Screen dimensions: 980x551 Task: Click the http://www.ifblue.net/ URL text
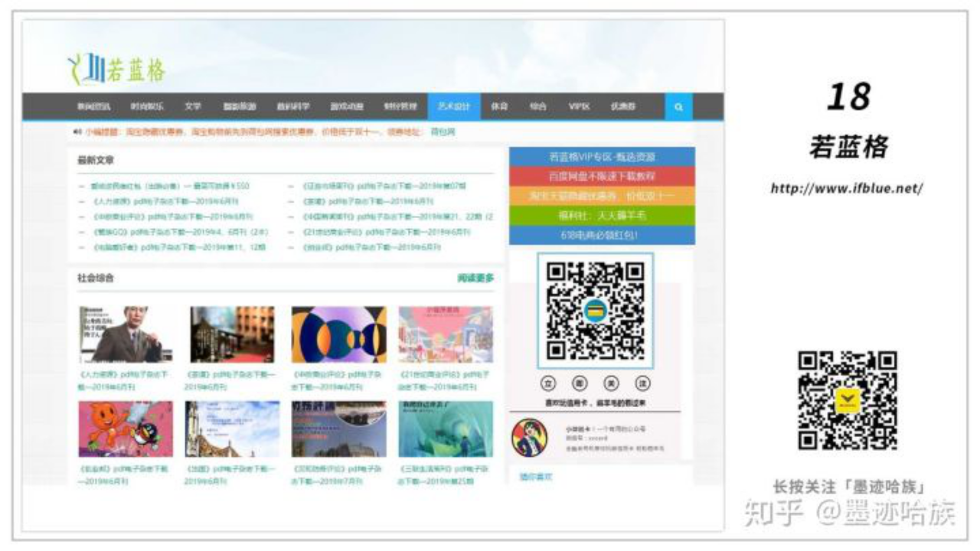click(x=847, y=188)
